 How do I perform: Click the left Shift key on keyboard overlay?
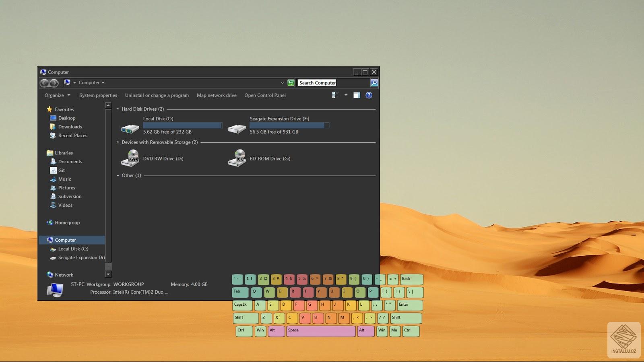(246, 318)
